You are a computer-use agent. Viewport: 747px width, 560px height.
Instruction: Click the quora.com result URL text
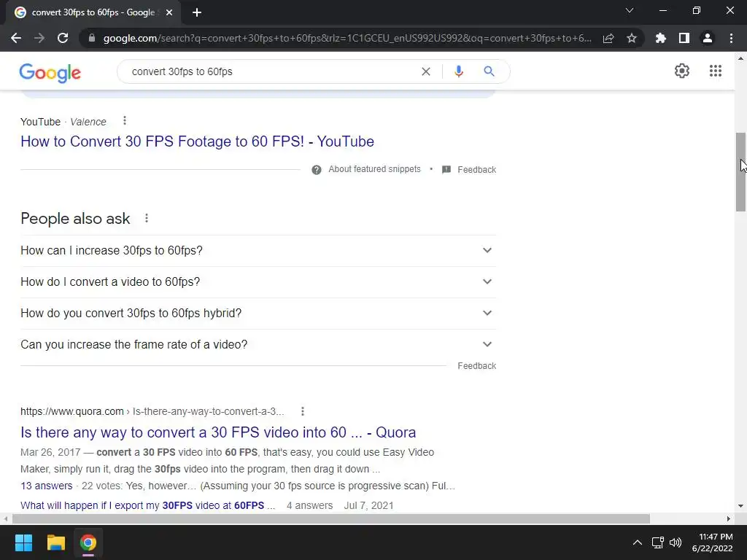pyautogui.click(x=152, y=411)
